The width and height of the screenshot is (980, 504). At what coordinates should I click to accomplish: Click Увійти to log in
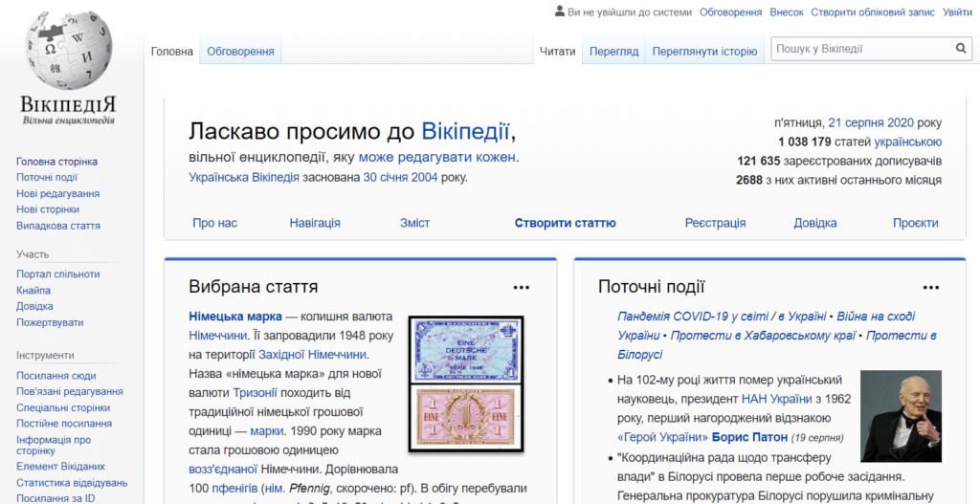[x=957, y=12]
